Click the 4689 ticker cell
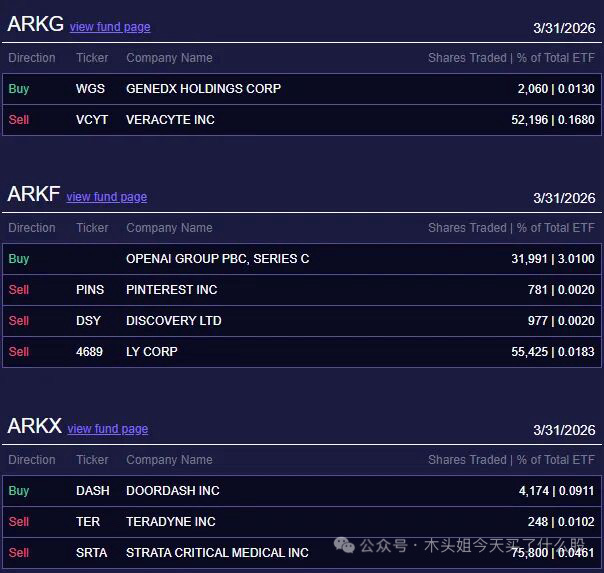Viewport: 604px width, 573px height. pos(89,352)
